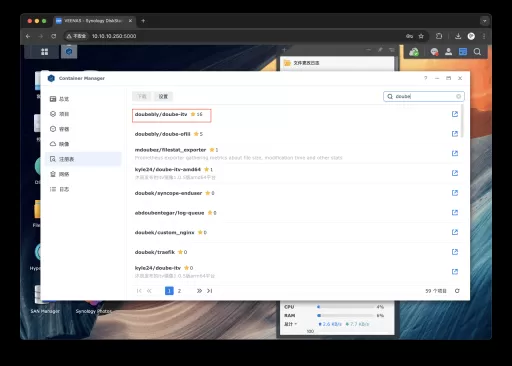Click the Settings button above results

click(x=163, y=96)
